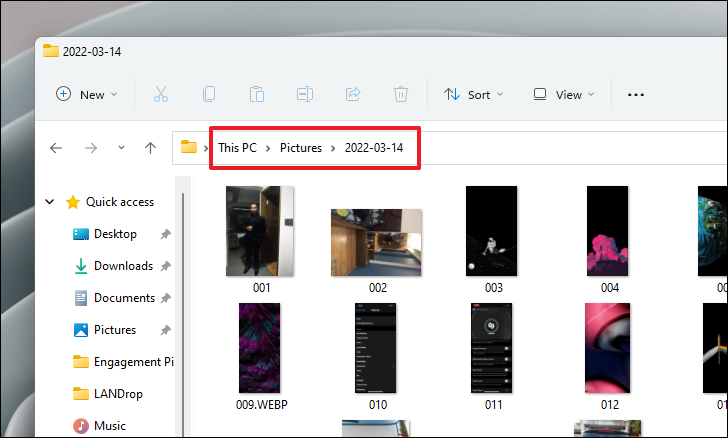
Task: Select the 001 photo thumbnail
Action: click(260, 231)
